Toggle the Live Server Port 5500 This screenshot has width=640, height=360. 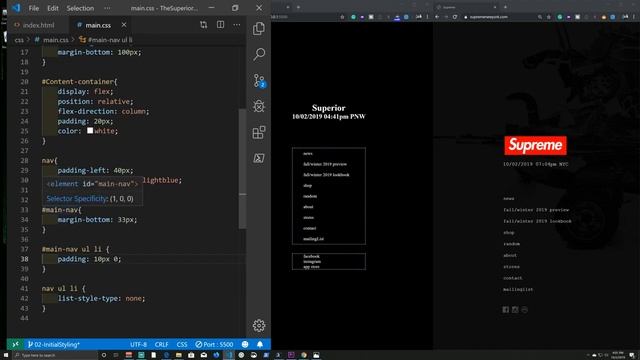click(214, 344)
